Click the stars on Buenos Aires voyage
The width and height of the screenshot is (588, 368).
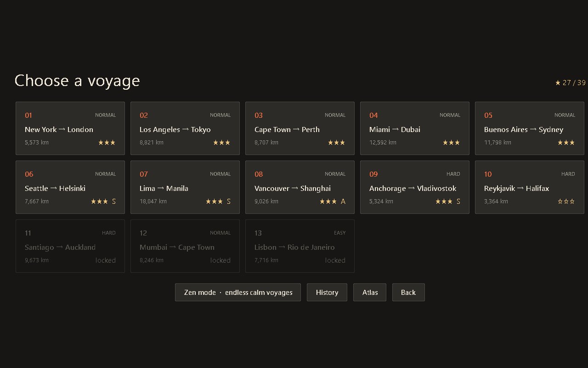point(566,143)
